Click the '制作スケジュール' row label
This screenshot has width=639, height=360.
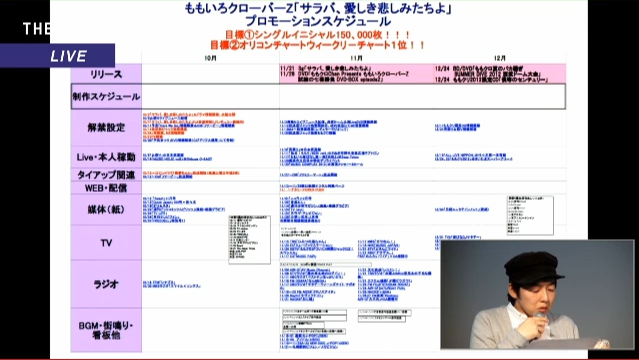pyautogui.click(x=106, y=97)
